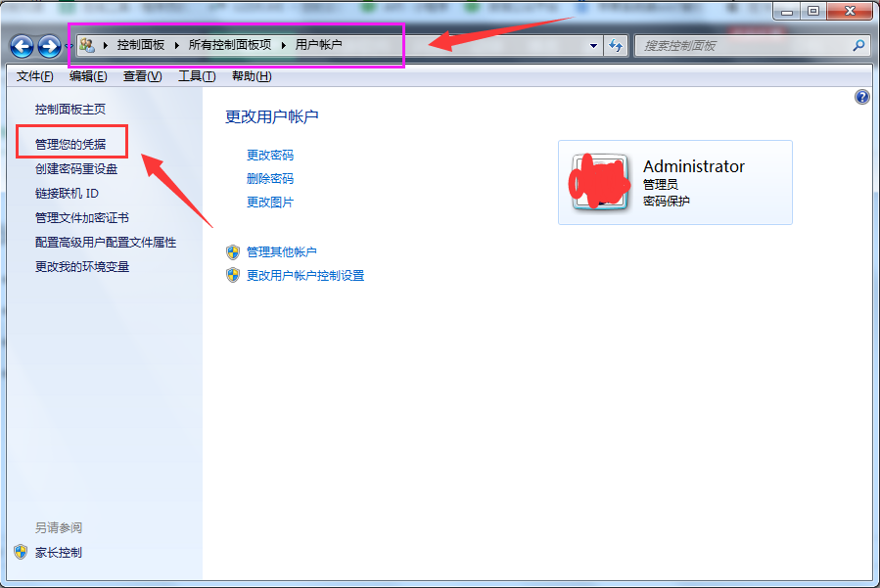Screen dimensions: 880x588
Task: Open 管理其他帐户
Action: [282, 251]
